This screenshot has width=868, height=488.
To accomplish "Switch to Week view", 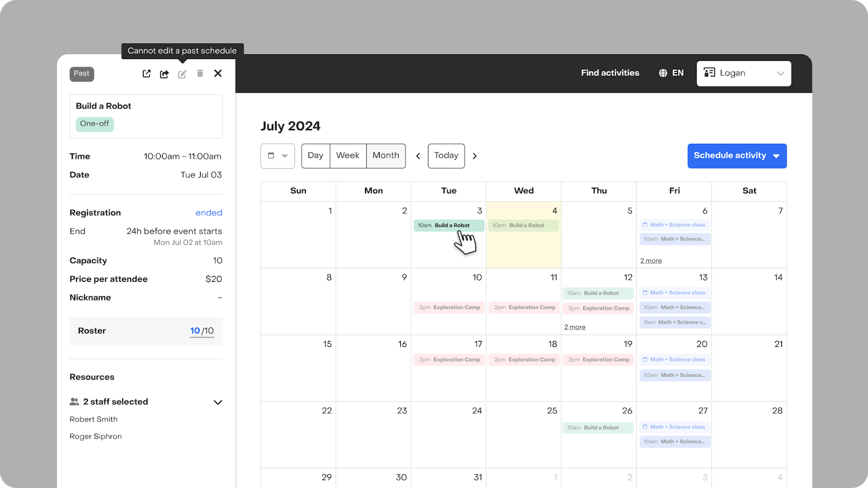I will 348,156.
